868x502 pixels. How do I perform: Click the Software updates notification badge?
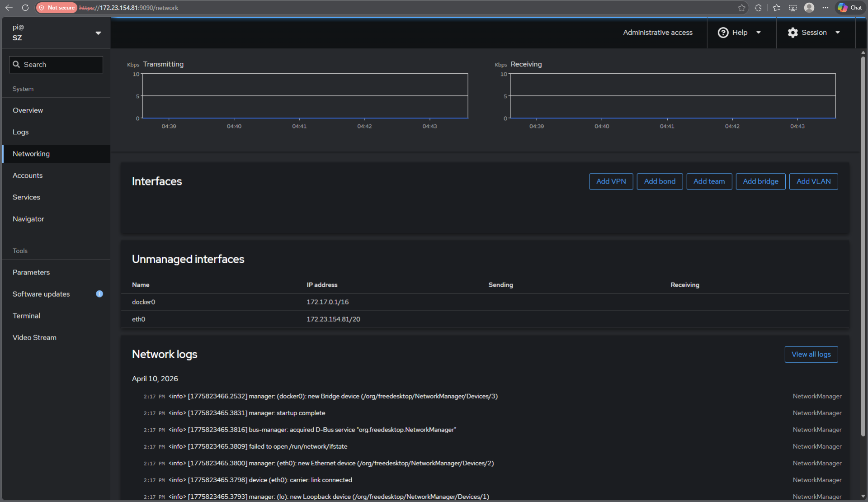pyautogui.click(x=99, y=294)
